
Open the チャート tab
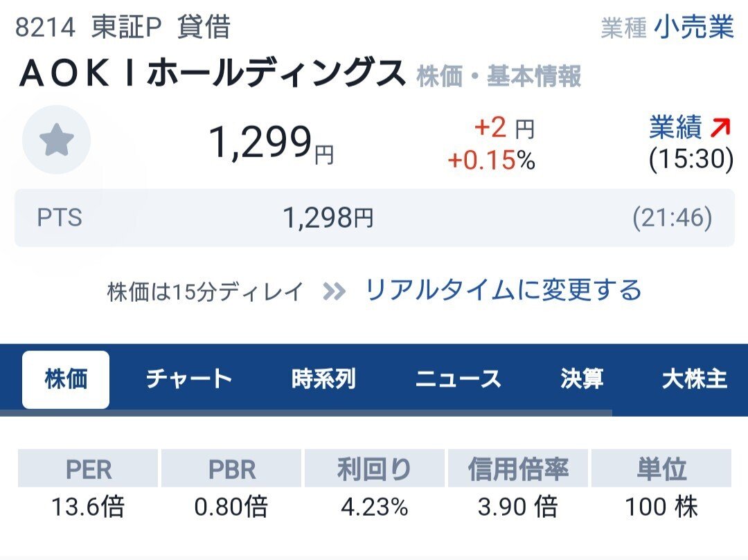click(188, 379)
